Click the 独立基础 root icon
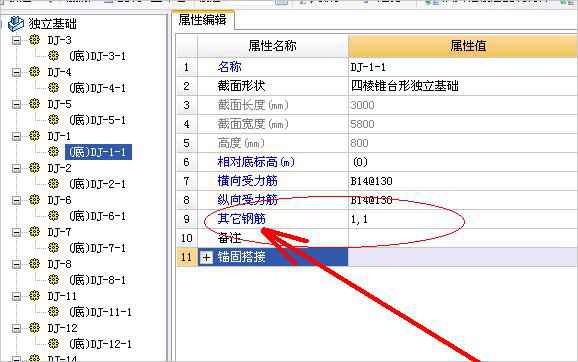Screen dimensions: 578x362 [16, 24]
